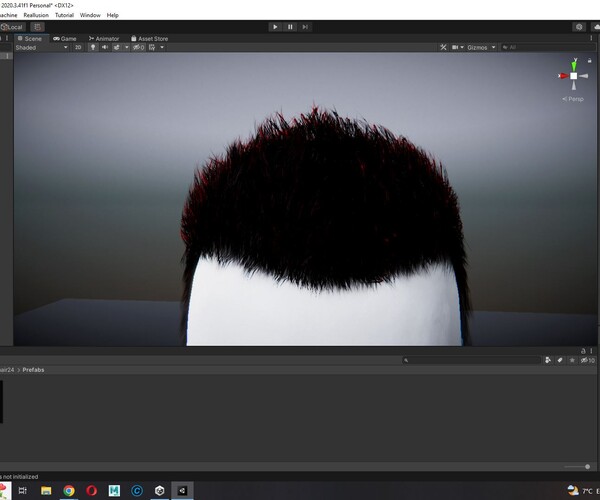Screen dimensions: 600x500
Task: Open the Shaded draw mode dropdown
Action: click(41, 47)
